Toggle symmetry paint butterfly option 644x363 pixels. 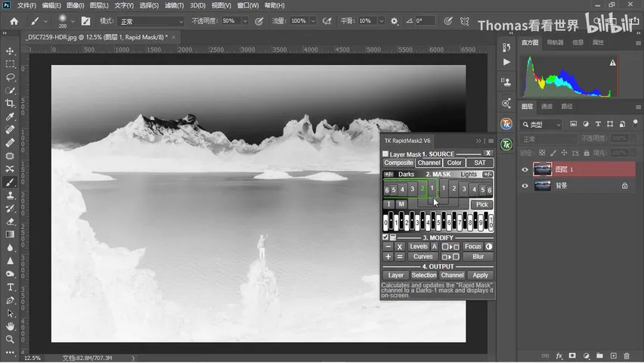coord(465,21)
